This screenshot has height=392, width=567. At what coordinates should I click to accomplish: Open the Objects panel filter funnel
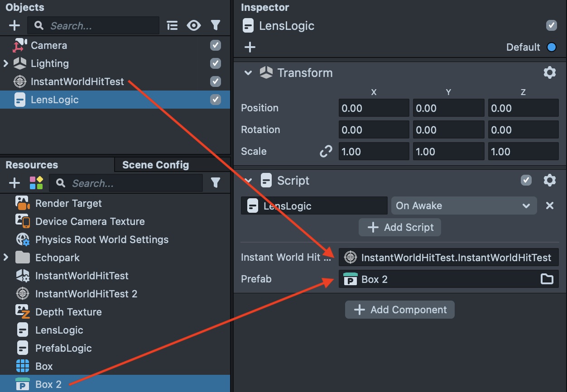click(216, 26)
